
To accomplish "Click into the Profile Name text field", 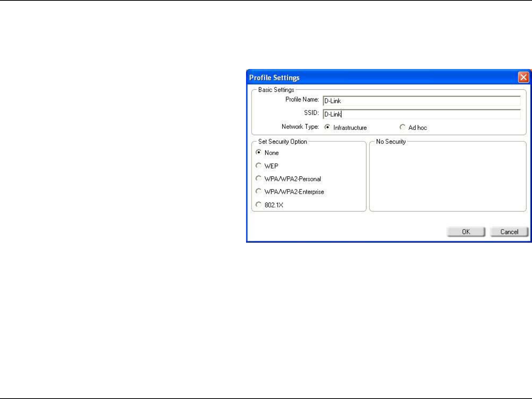I will coord(422,101).
